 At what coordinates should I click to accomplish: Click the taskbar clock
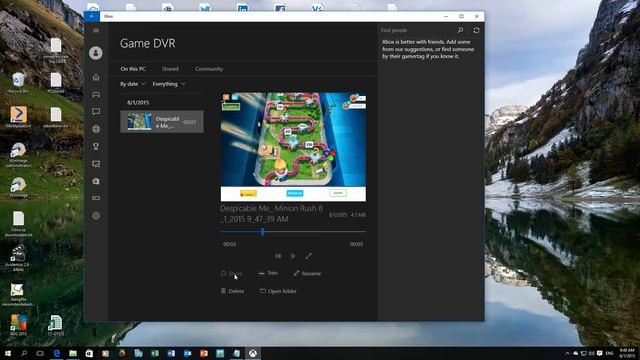click(x=627, y=353)
